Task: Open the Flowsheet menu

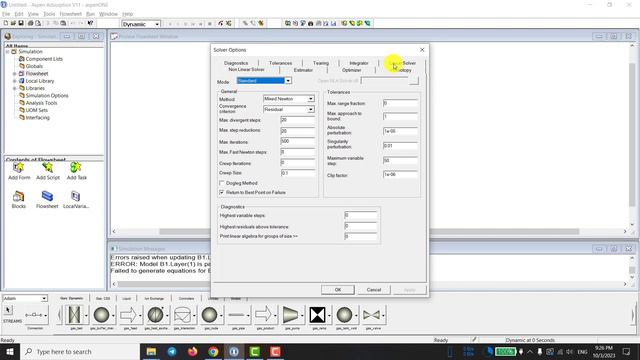Action: [71, 14]
